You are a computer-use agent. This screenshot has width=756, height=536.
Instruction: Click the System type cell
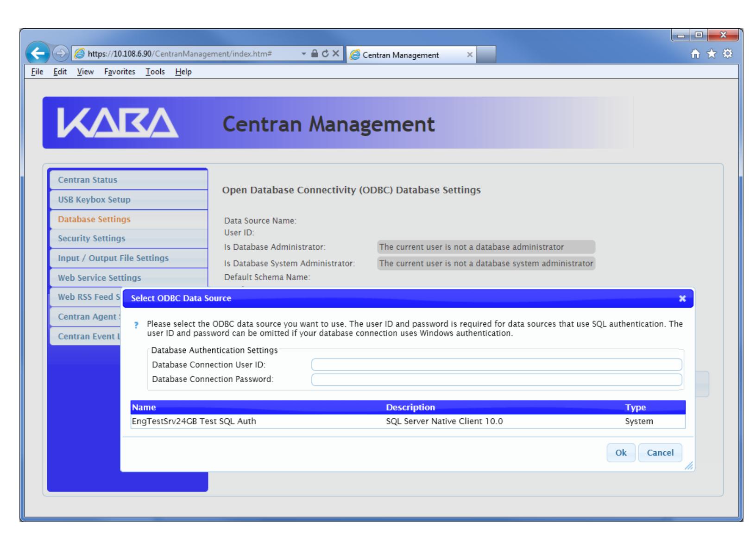coord(639,421)
